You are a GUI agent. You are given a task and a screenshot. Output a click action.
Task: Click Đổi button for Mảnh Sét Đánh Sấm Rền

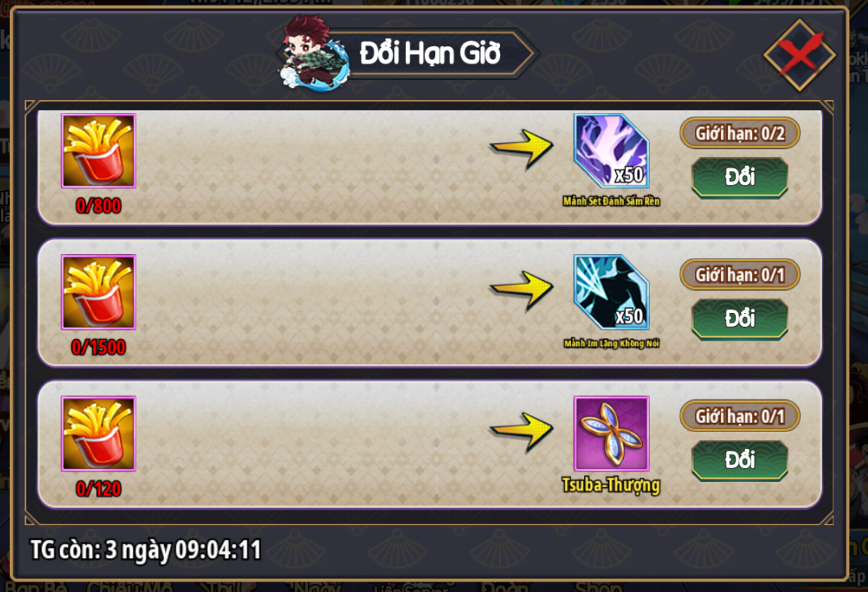pos(739,178)
